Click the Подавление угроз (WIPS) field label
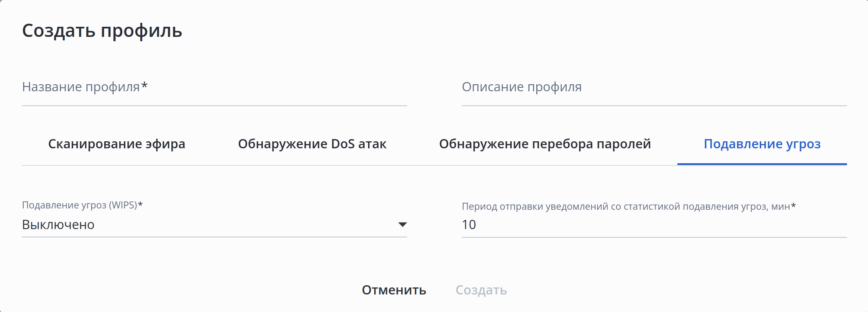This screenshot has width=868, height=312. tap(82, 205)
